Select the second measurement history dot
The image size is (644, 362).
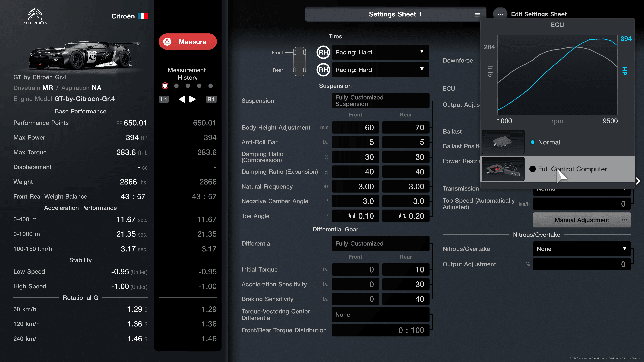click(176, 86)
